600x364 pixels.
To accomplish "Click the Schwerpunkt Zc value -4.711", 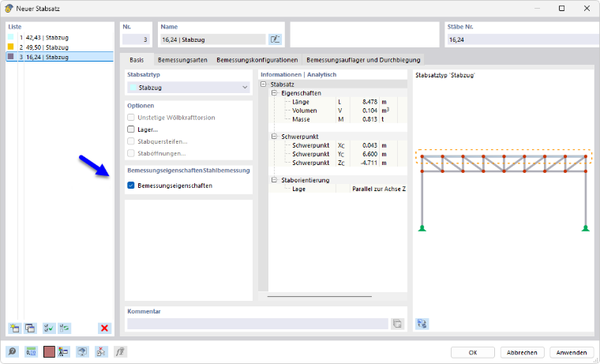I will [369, 163].
